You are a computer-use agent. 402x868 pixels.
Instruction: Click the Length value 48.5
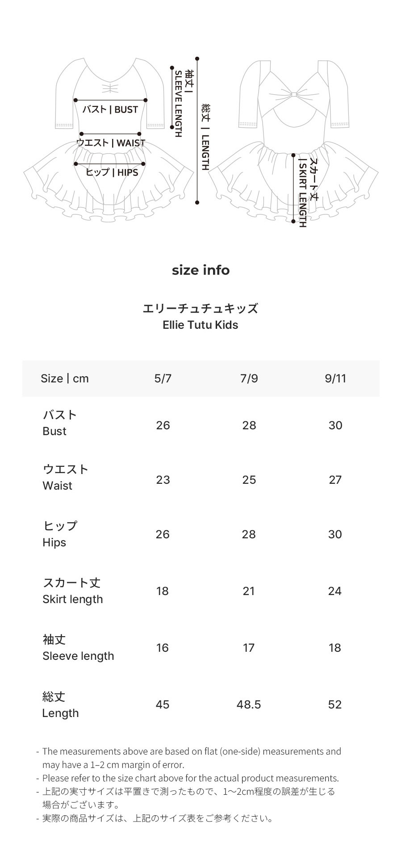pos(249,704)
